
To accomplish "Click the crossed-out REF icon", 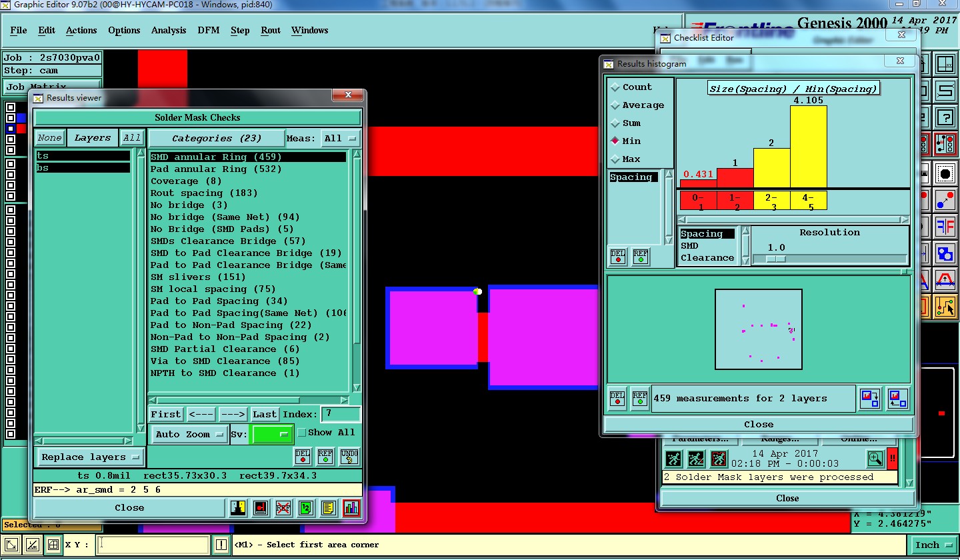I will click(x=283, y=508).
